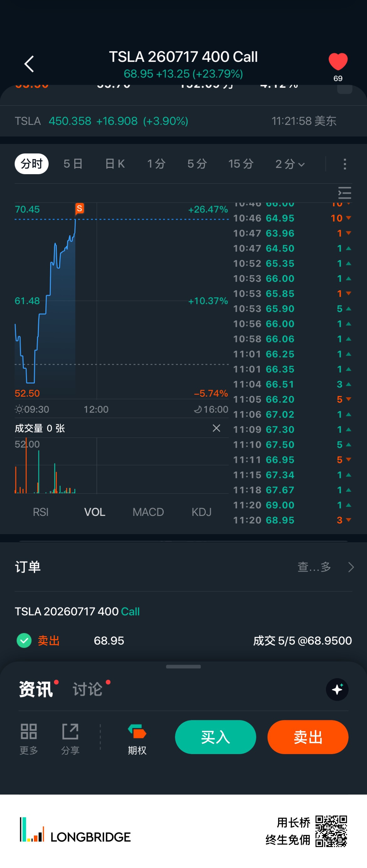Switch indicator to RSI
The image size is (367, 868).
pos(41,512)
